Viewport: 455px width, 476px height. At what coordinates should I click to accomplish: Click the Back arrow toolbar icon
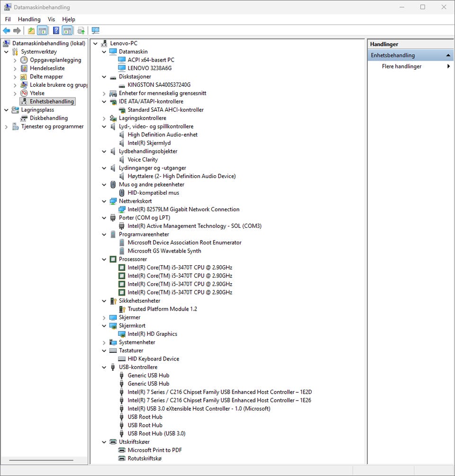pyautogui.click(x=6, y=31)
